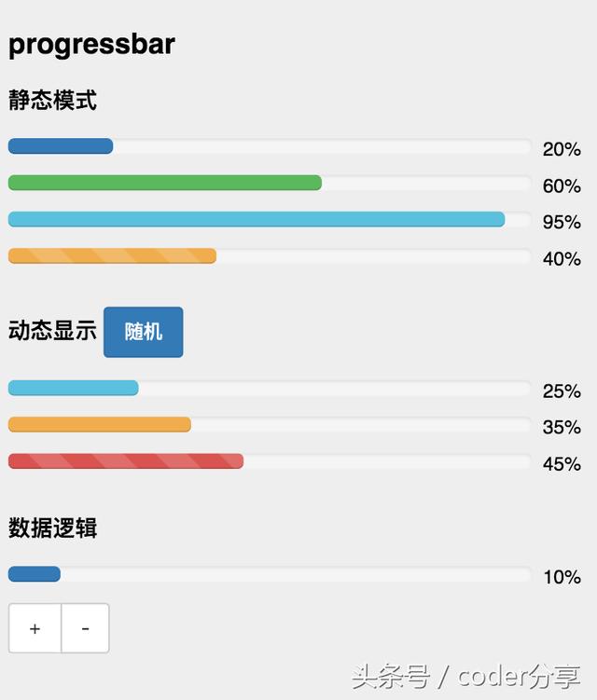
Task: Click the 随机 random button
Action: click(143, 332)
